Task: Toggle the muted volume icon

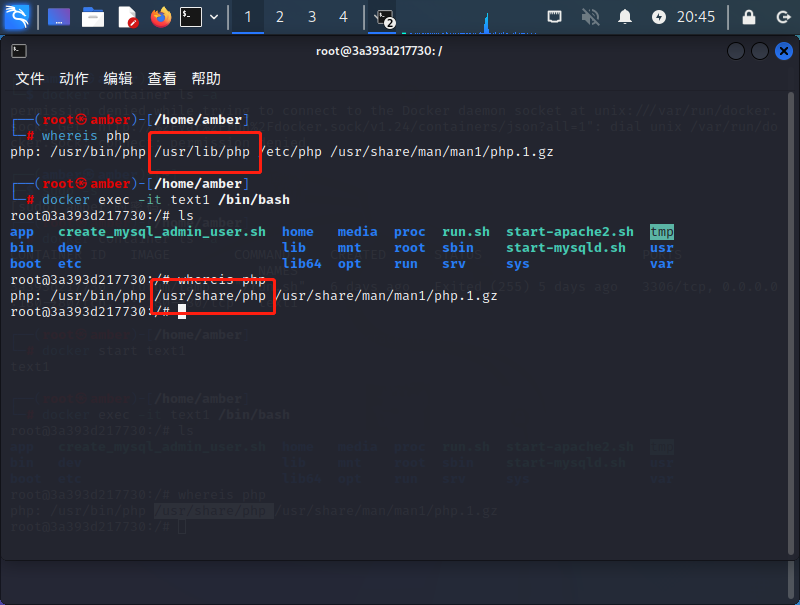Action: click(590, 16)
